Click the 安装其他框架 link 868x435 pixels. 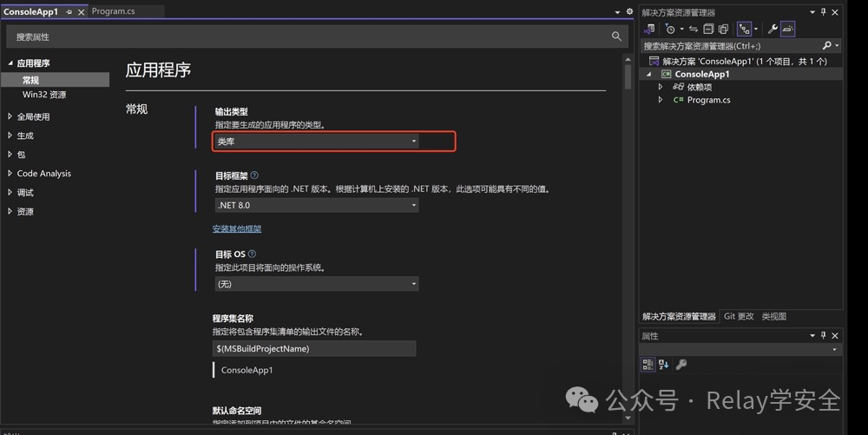[237, 228]
